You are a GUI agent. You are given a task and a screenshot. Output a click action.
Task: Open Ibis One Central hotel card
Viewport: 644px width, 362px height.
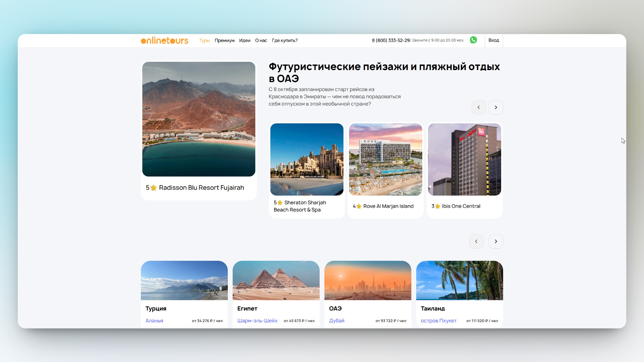pos(464,170)
